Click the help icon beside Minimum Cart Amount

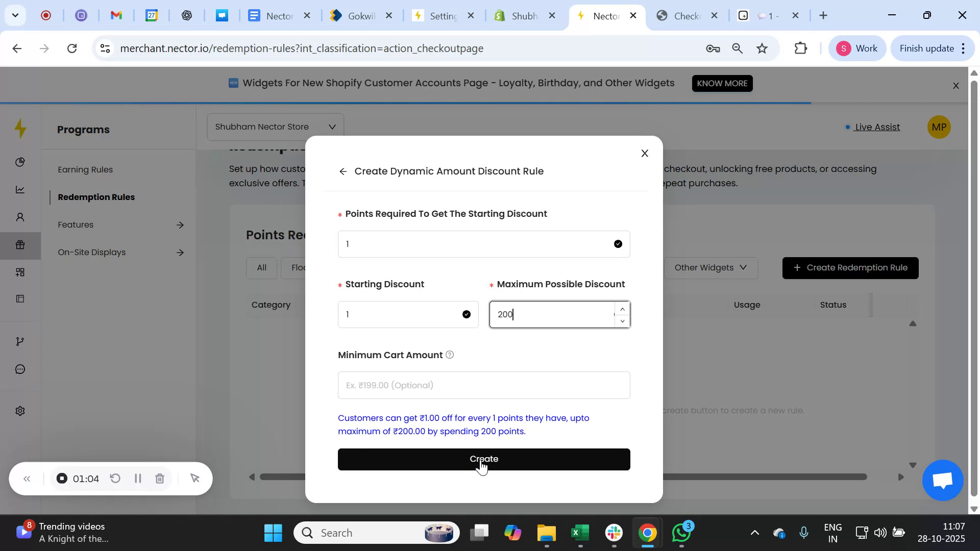(450, 355)
